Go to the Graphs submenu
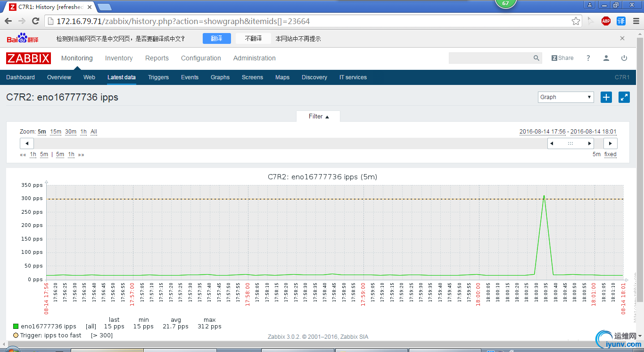This screenshot has width=644, height=352. click(x=220, y=77)
